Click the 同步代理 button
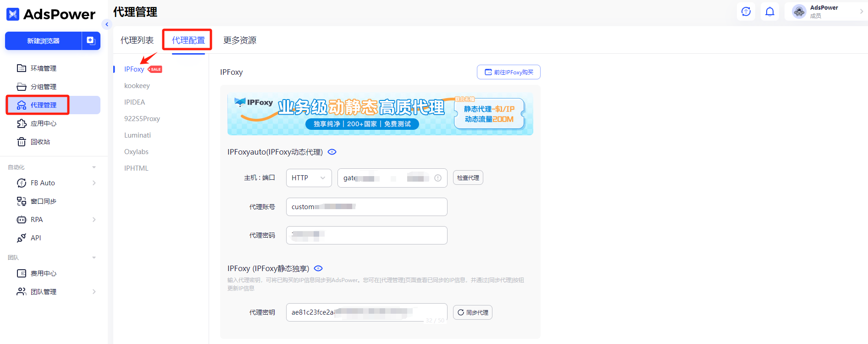868x344 pixels. click(x=472, y=312)
